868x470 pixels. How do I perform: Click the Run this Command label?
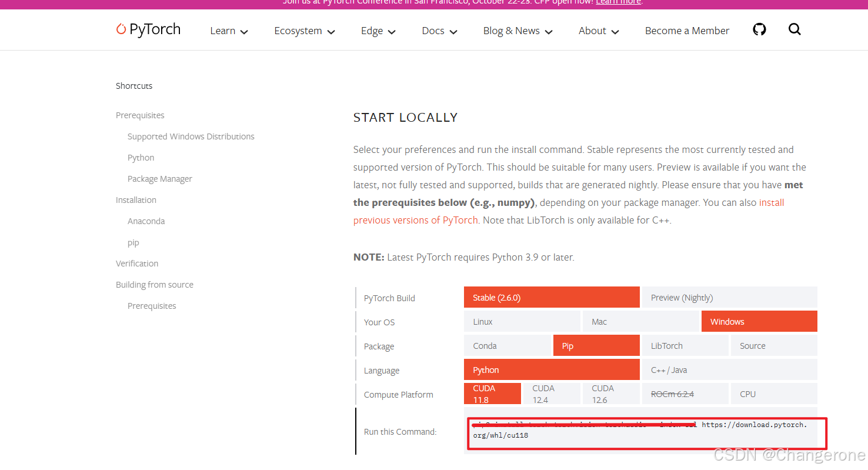(400, 432)
